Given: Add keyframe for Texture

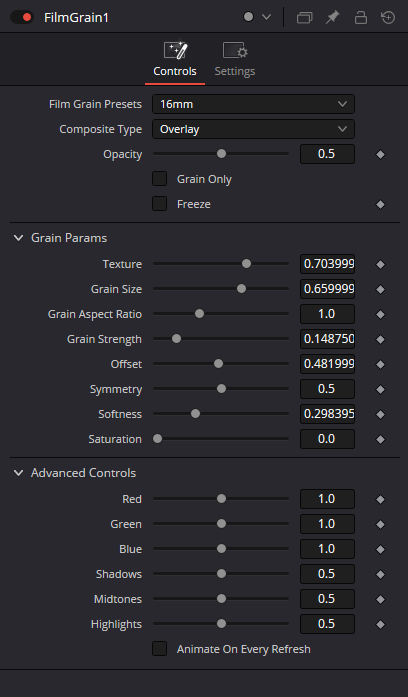Looking at the screenshot, I should [x=380, y=264].
